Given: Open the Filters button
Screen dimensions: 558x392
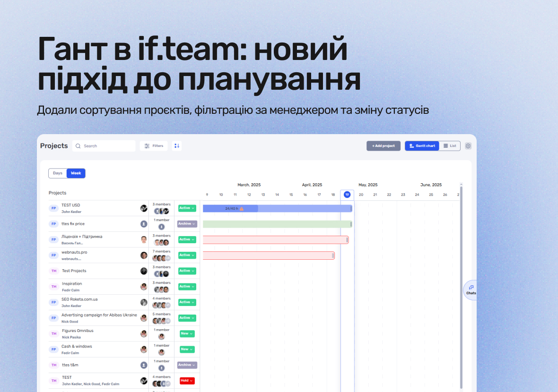Looking at the screenshot, I should coord(154,146).
